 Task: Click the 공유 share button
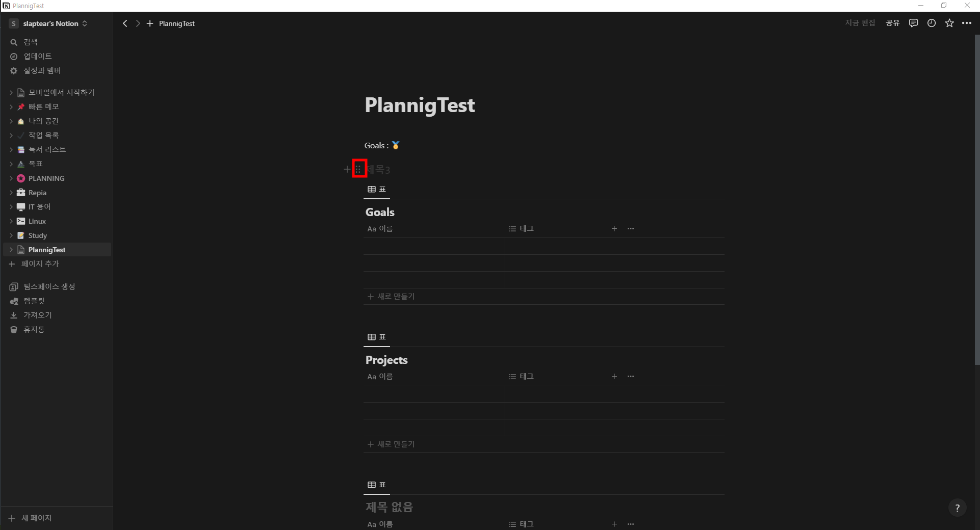point(892,23)
